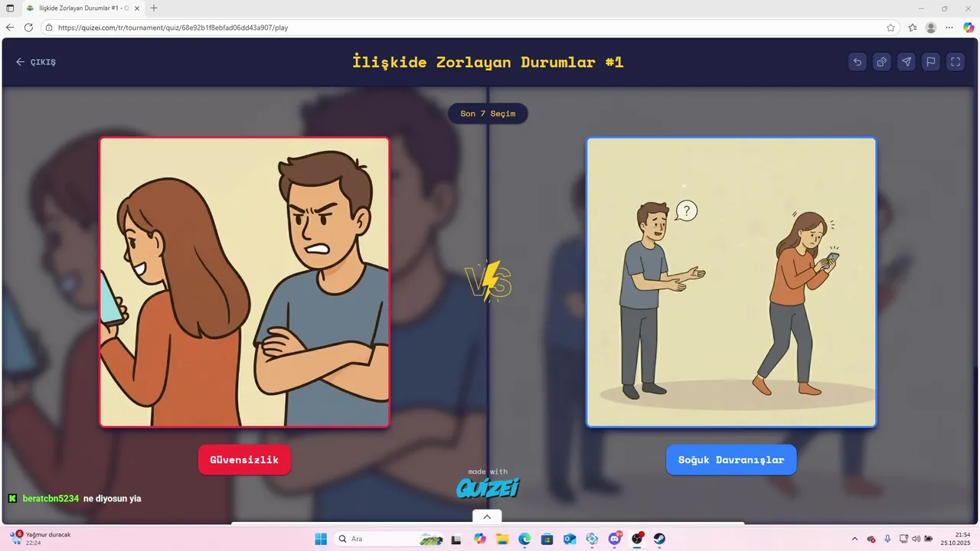This screenshot has height=551, width=980.
Task: Add page to favorites with the star icon
Action: coord(890,28)
